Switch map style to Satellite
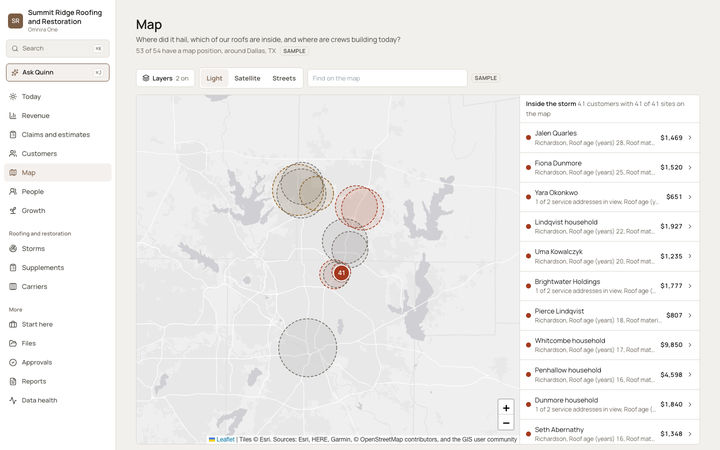 (247, 78)
